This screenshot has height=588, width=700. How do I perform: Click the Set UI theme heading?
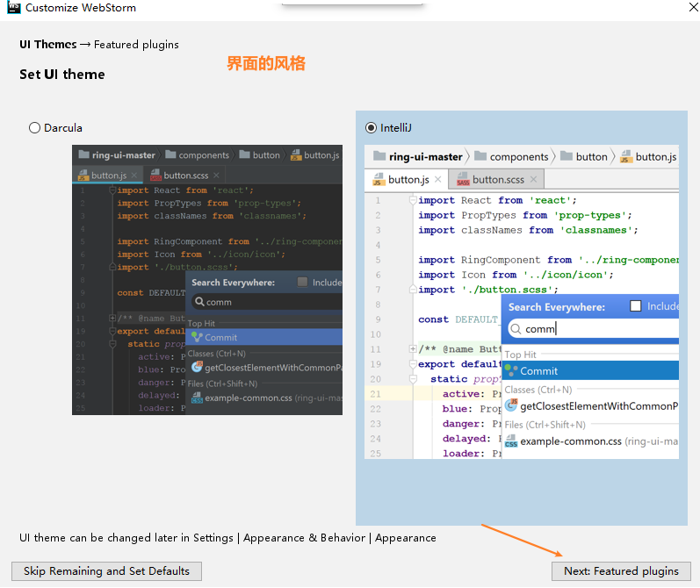pyautogui.click(x=62, y=74)
